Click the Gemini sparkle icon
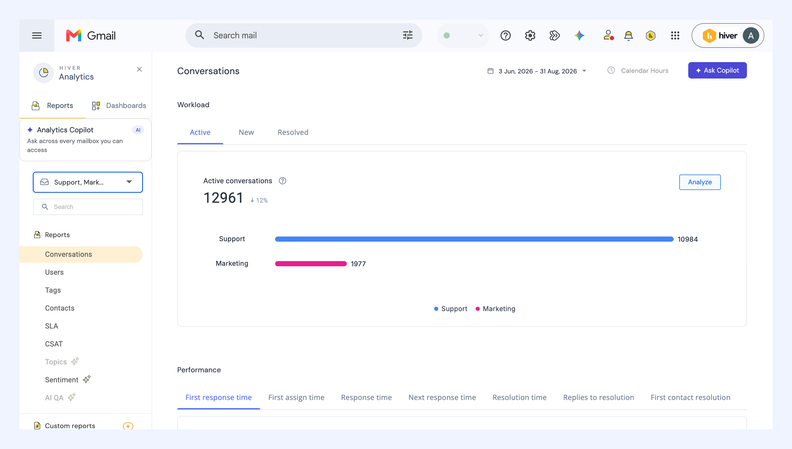The height and width of the screenshot is (449, 792). [579, 35]
